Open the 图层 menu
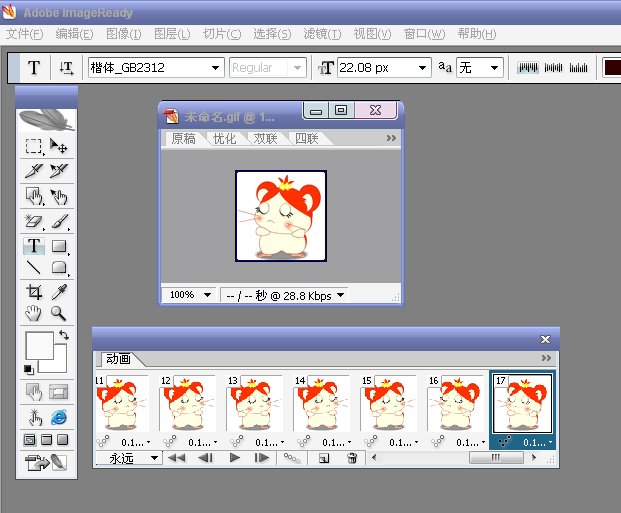This screenshot has height=513, width=621. tap(172, 34)
